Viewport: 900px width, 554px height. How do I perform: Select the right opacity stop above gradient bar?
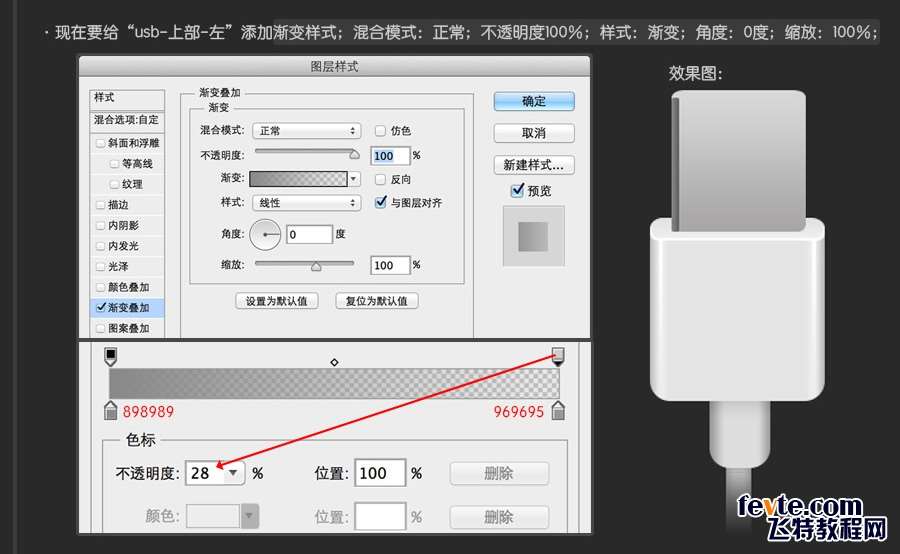(x=558, y=357)
